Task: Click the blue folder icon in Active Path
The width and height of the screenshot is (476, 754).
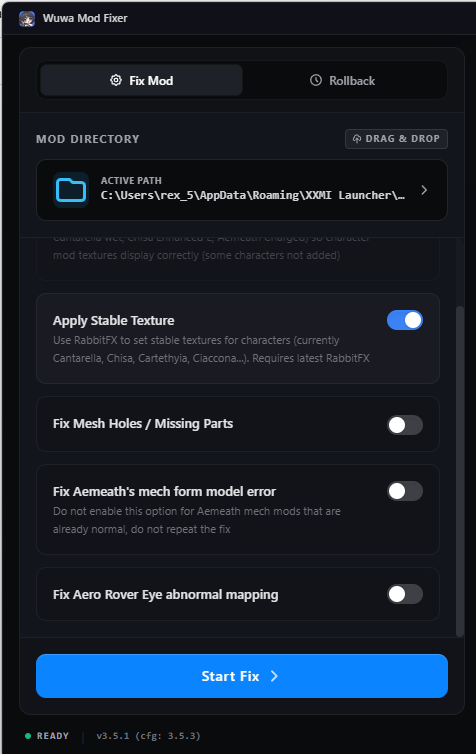Action: [71, 190]
